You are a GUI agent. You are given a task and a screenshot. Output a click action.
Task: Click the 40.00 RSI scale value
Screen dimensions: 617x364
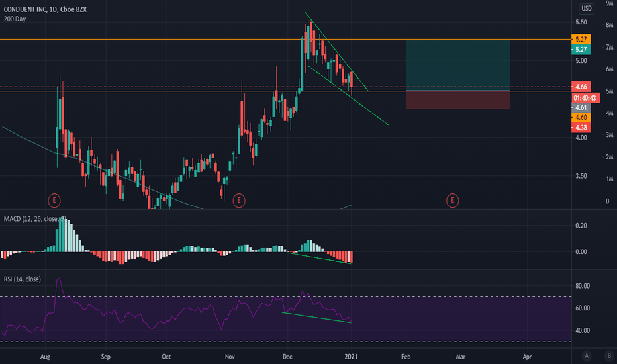[583, 330]
